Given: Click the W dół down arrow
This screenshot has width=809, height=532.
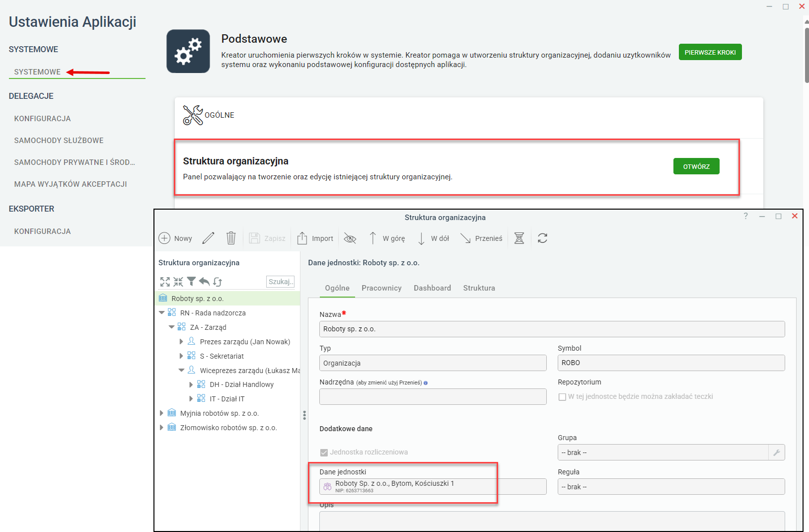Looking at the screenshot, I should (x=421, y=238).
